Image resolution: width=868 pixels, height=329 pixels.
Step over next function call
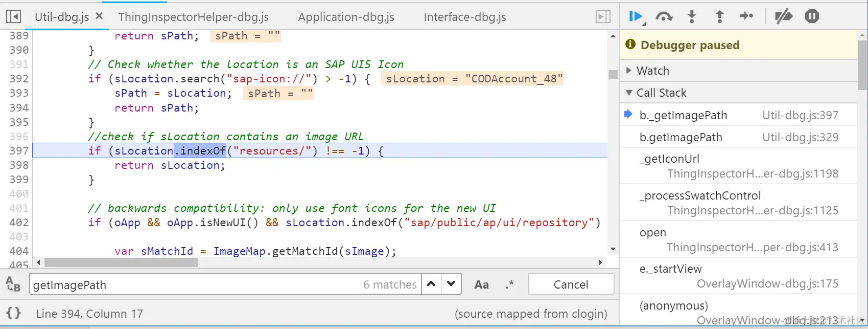point(664,17)
